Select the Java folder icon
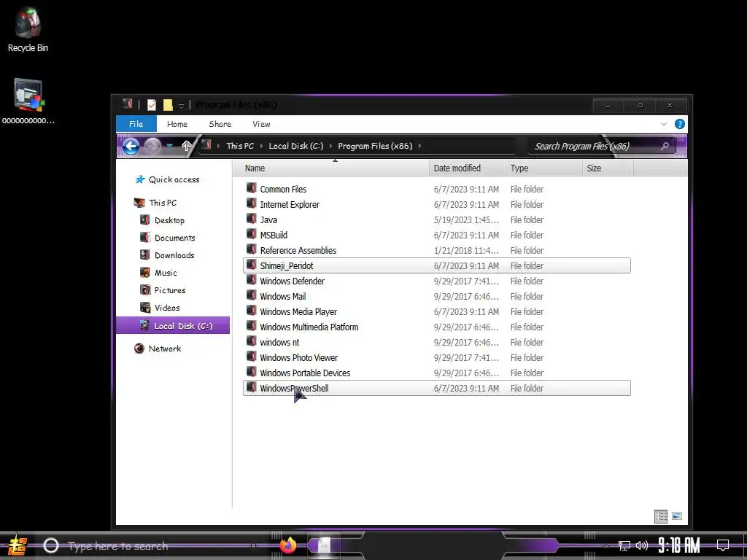This screenshot has height=560, width=747. [252, 219]
